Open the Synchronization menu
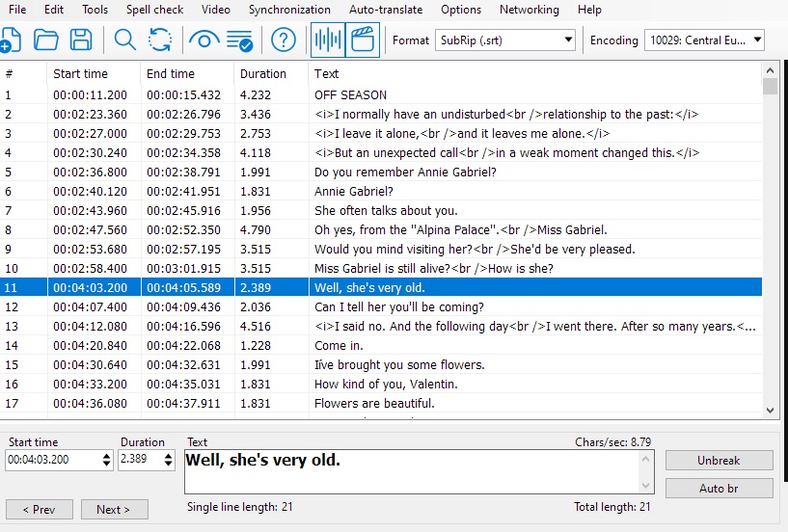 click(289, 10)
